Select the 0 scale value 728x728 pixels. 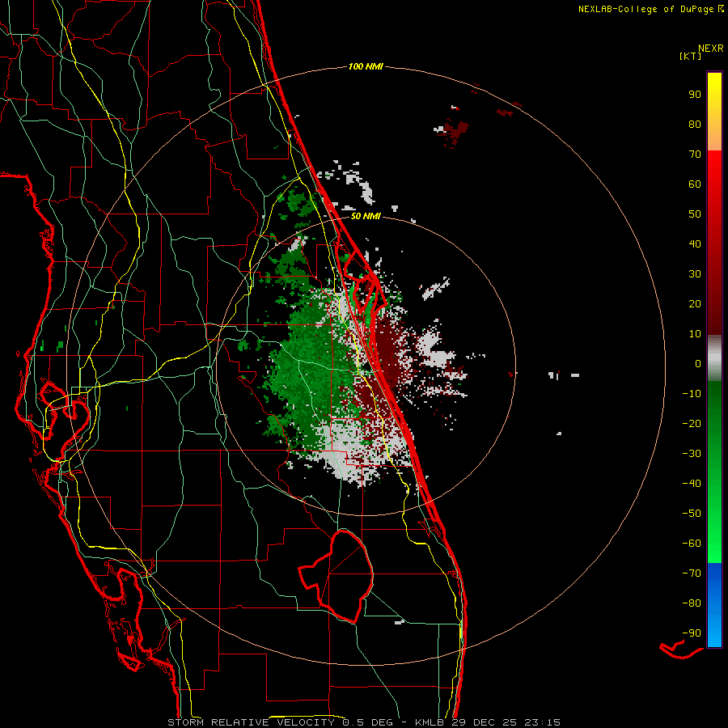tap(698, 364)
